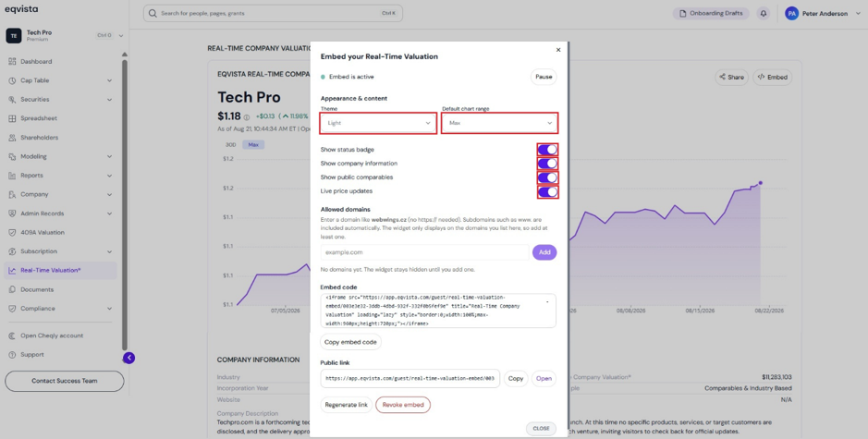Click Regenerate link button
868x439 pixels.
(x=346, y=405)
